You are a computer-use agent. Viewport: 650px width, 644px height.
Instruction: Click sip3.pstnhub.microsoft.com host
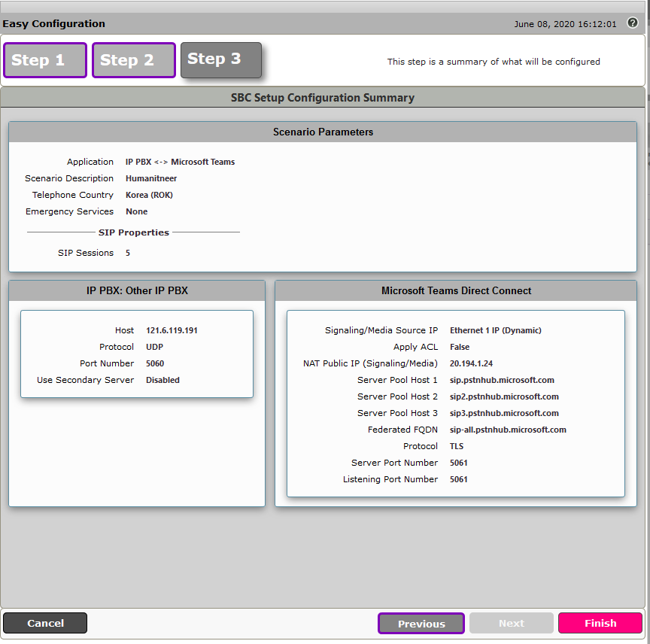[504, 414]
